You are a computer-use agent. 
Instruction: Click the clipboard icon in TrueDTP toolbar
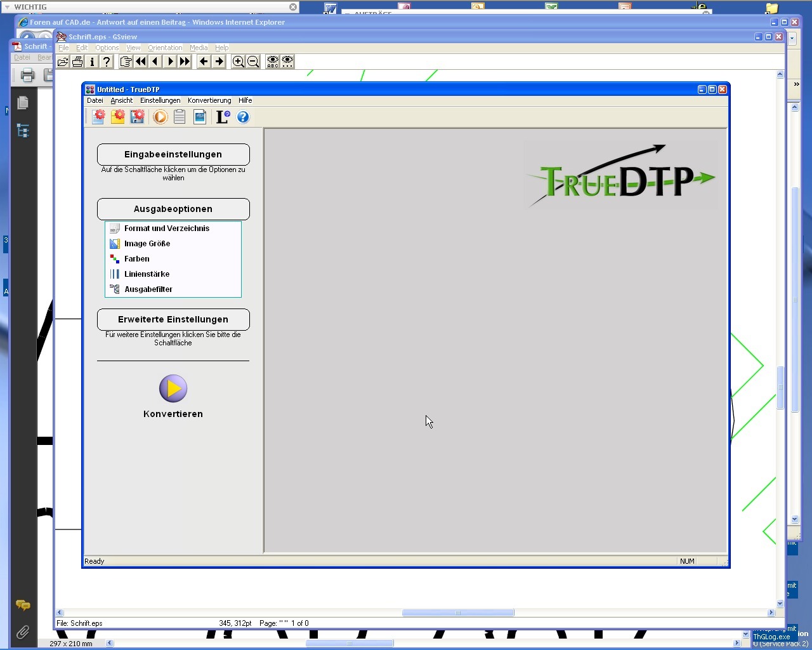pyautogui.click(x=180, y=117)
